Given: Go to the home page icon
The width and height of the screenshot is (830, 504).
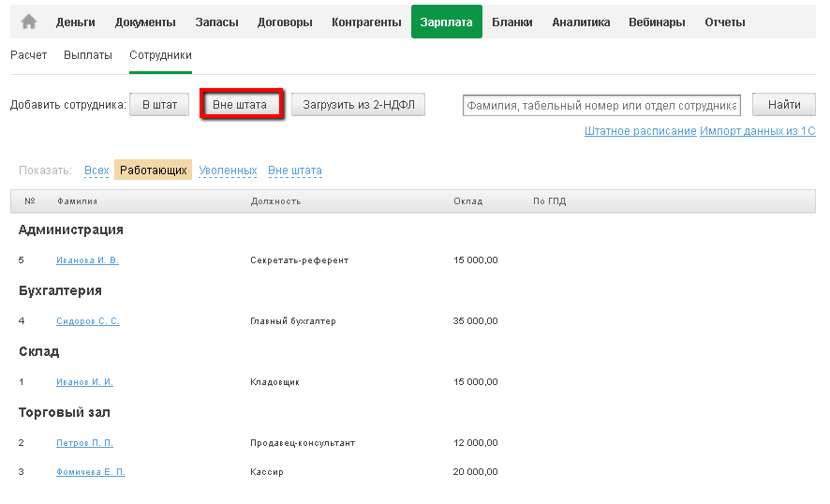Looking at the screenshot, I should pyautogui.click(x=29, y=22).
